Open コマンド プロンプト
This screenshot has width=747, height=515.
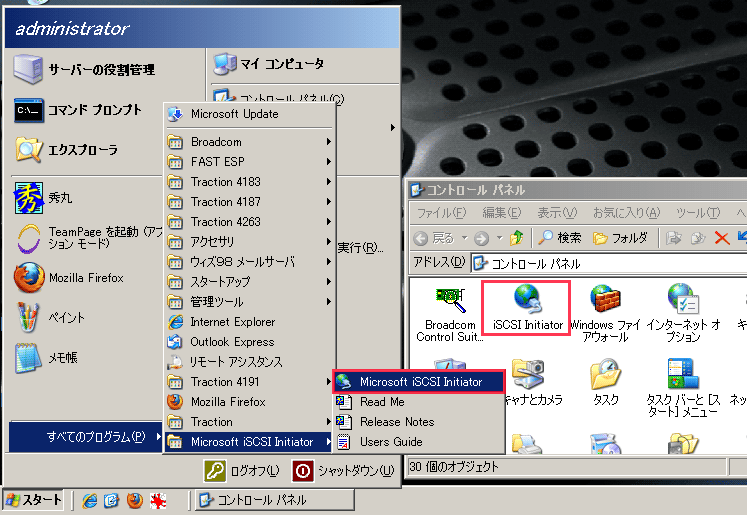[x=79, y=110]
